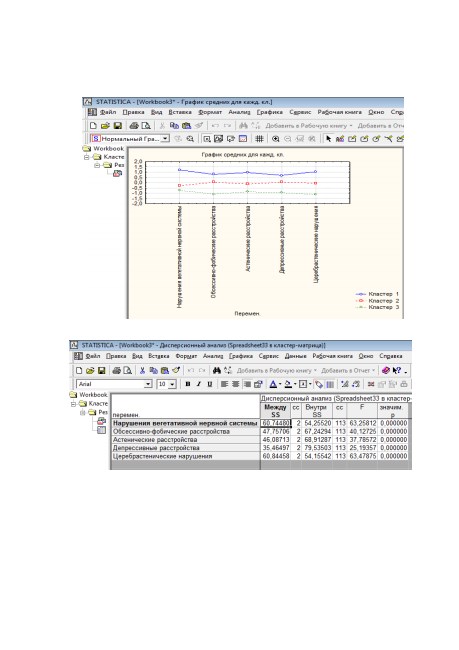Viewport: 459px width, 650px height.
Task: Open the Arial font name dropdown
Action: tap(148, 384)
